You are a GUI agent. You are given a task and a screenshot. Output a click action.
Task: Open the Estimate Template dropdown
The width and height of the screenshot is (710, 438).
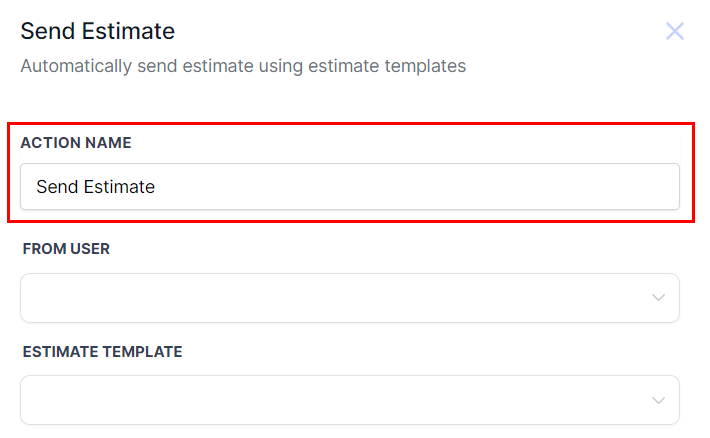point(350,400)
